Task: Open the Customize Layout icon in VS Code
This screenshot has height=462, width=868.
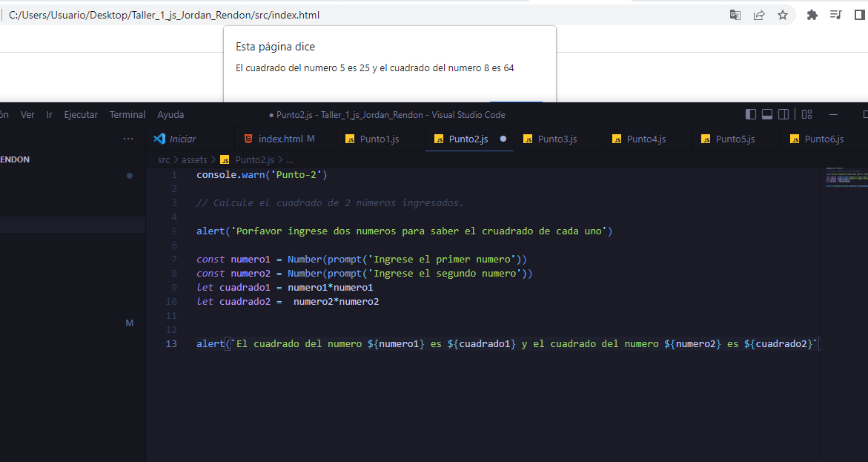Action: 807,114
